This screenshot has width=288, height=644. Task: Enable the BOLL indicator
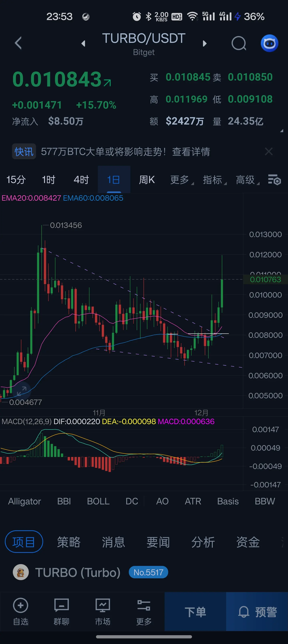click(x=98, y=501)
